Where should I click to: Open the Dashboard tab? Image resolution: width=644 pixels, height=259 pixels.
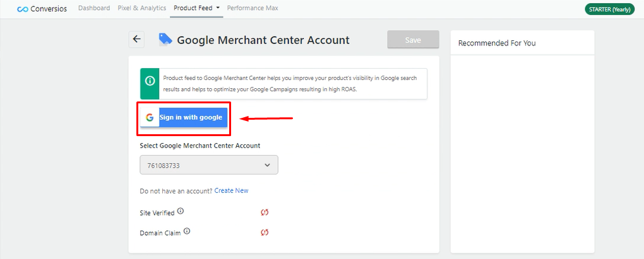pos(94,8)
